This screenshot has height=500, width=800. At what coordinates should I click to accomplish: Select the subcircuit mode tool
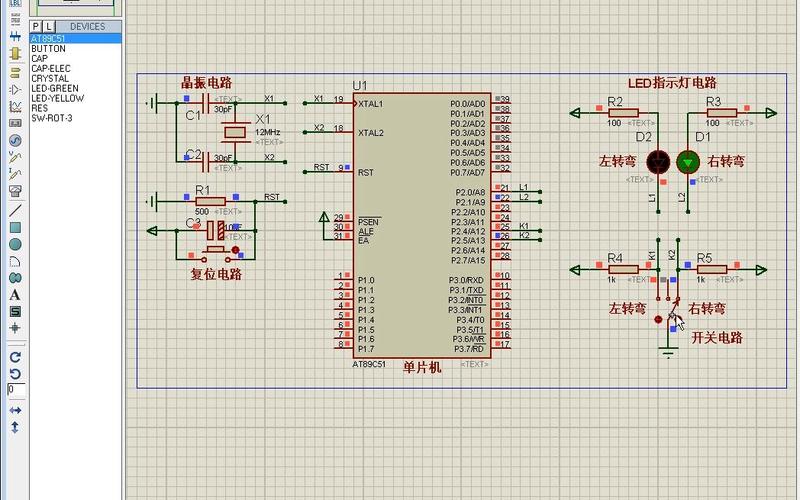15,54
